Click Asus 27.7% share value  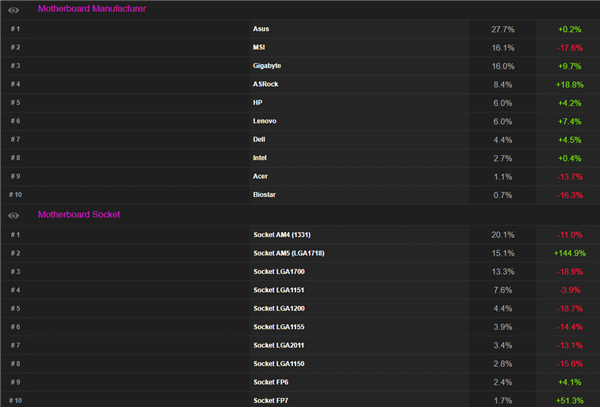click(x=502, y=29)
